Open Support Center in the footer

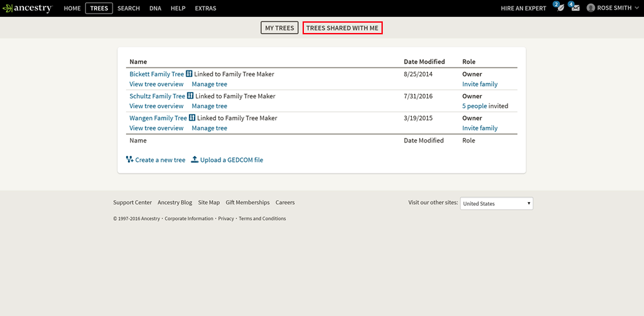[133, 202]
